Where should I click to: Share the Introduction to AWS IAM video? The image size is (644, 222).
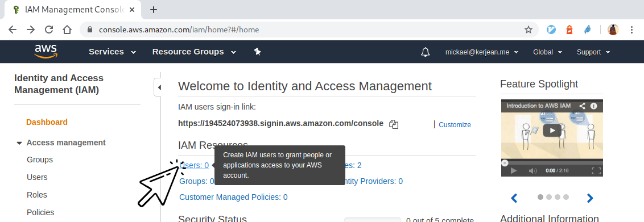click(x=582, y=106)
